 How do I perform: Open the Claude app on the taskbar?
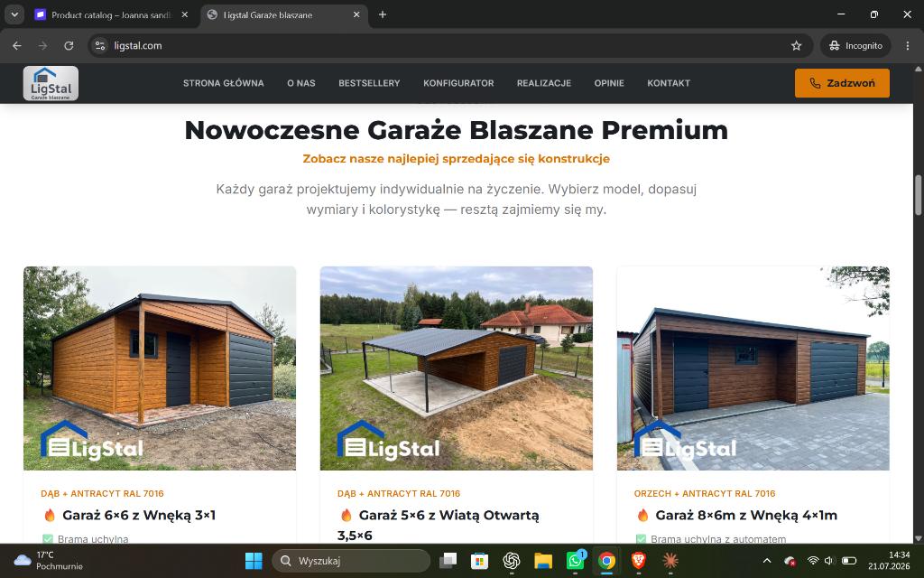pos(670,560)
